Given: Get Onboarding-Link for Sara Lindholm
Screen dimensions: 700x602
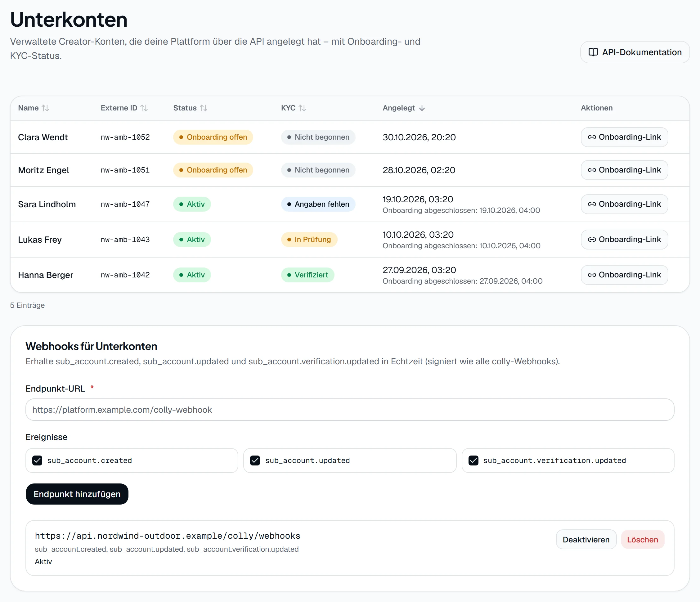Looking at the screenshot, I should pyautogui.click(x=624, y=204).
